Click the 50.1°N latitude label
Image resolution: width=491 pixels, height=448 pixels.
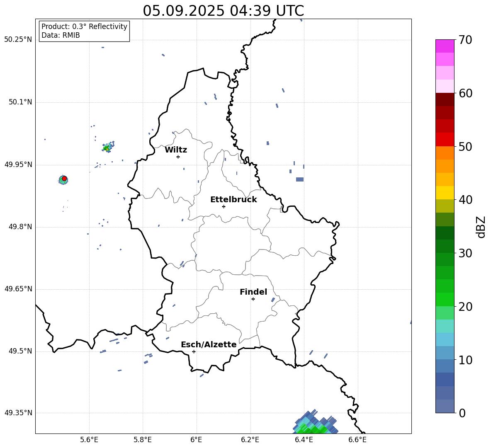20,102
